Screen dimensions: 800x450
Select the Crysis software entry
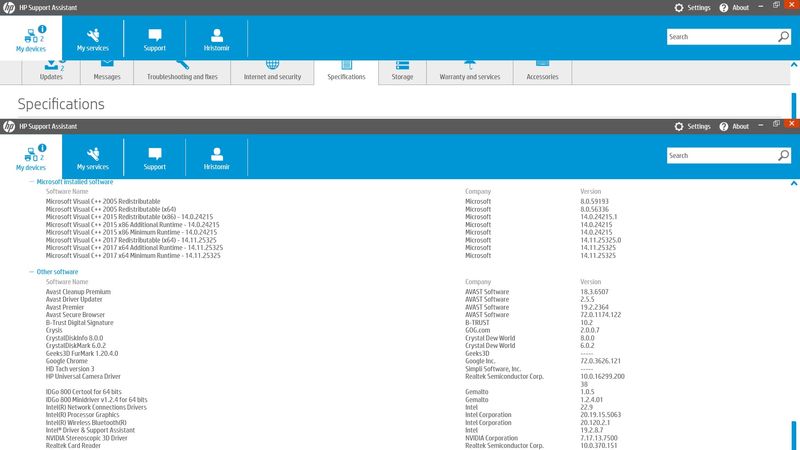54,330
